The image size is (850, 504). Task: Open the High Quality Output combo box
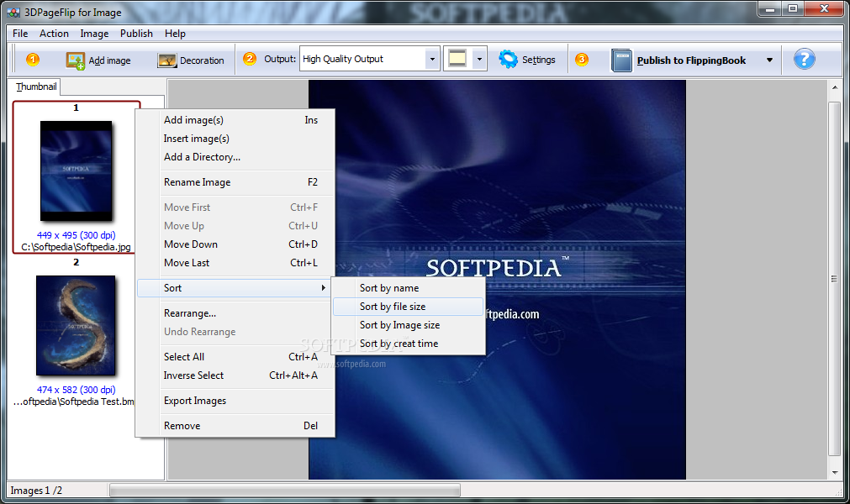[368, 59]
